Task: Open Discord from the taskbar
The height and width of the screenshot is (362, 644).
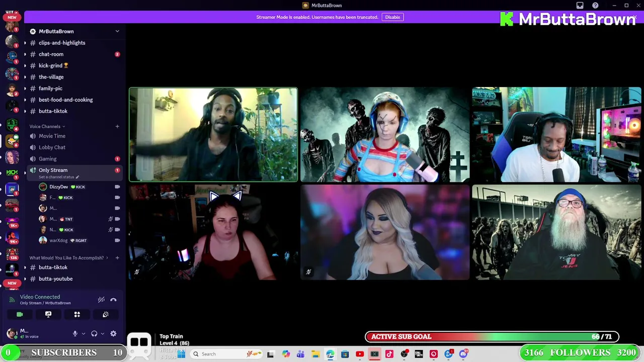Action: pos(463,354)
